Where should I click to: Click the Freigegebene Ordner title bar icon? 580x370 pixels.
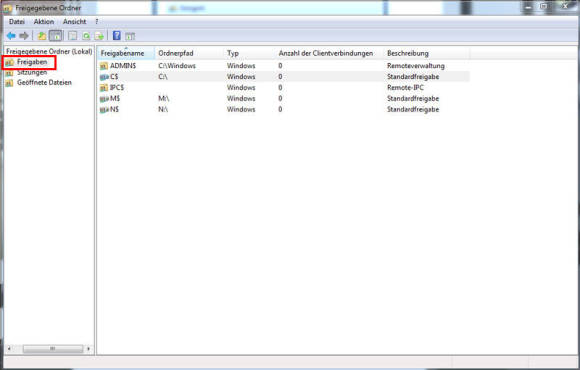(x=8, y=8)
